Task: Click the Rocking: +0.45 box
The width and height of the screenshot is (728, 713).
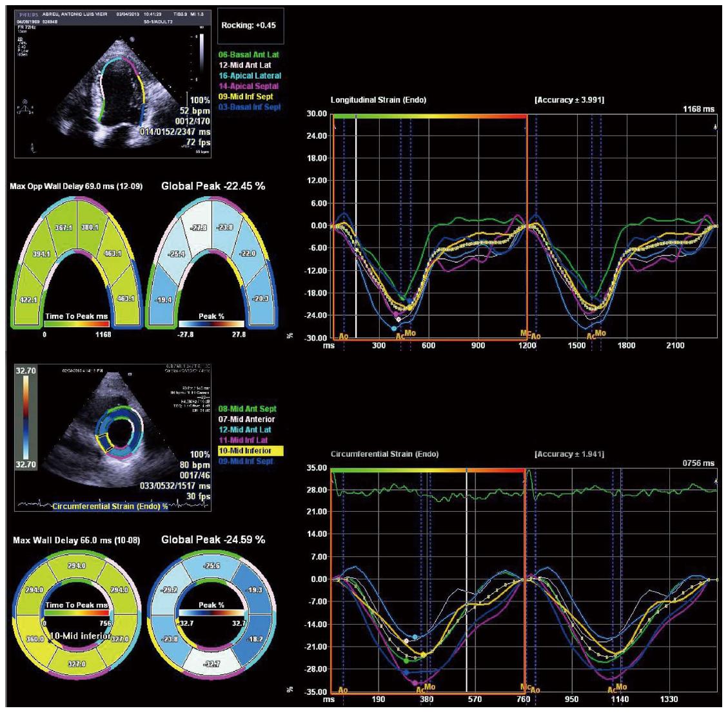Action: 250,26
